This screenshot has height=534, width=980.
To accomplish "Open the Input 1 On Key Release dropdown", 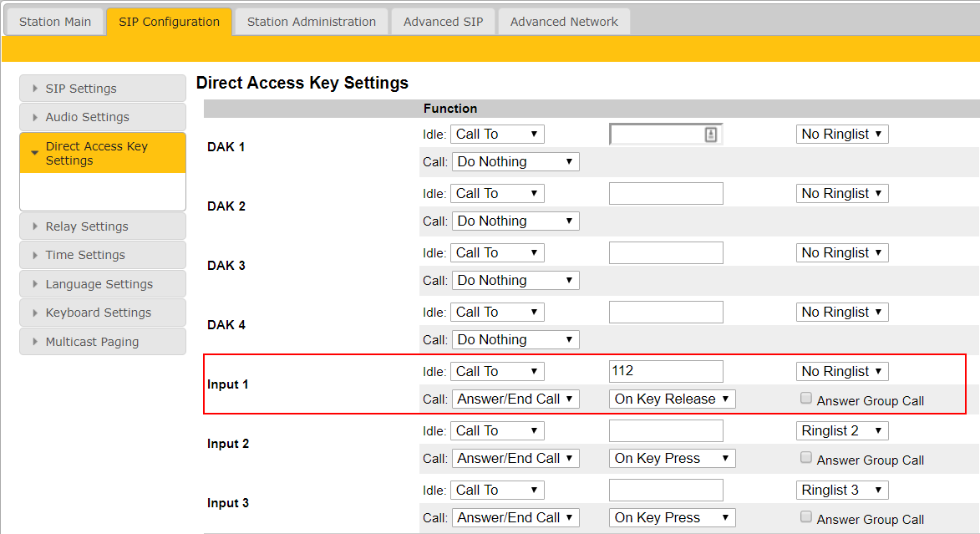I will tap(672, 399).
